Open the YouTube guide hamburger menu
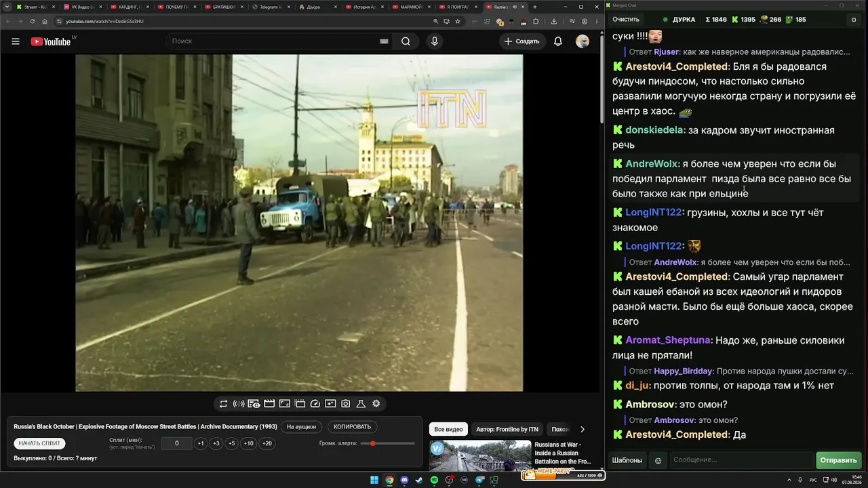The width and height of the screenshot is (868, 488). (16, 41)
